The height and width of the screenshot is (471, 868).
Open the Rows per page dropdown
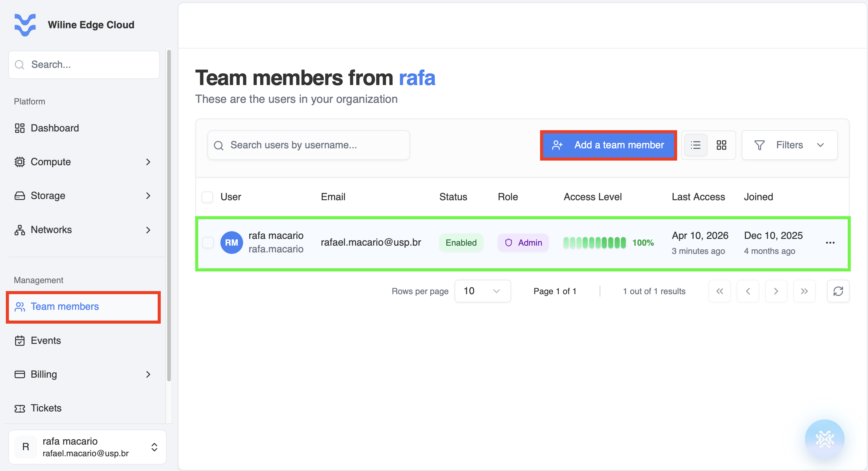click(483, 291)
